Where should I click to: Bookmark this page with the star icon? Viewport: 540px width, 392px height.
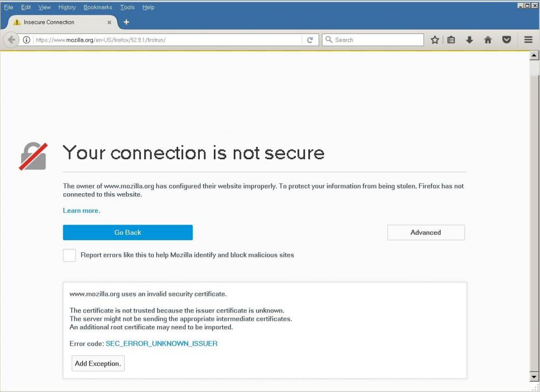pos(435,40)
